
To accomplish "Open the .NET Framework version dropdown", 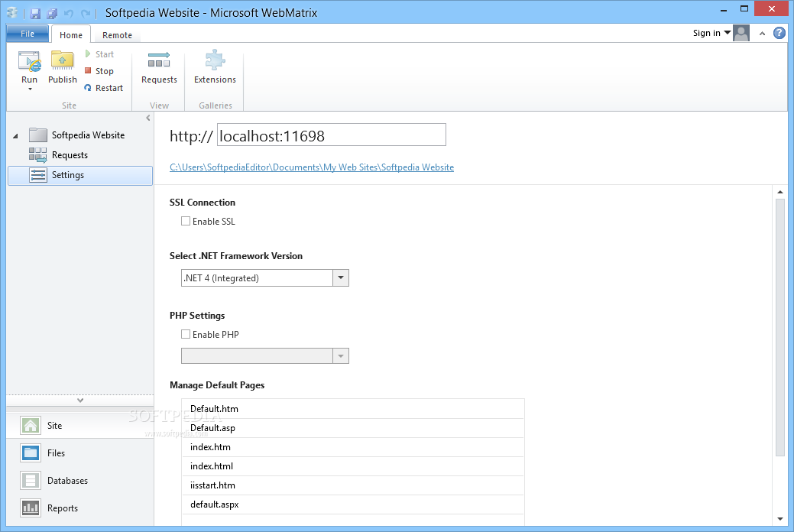I will [x=341, y=277].
